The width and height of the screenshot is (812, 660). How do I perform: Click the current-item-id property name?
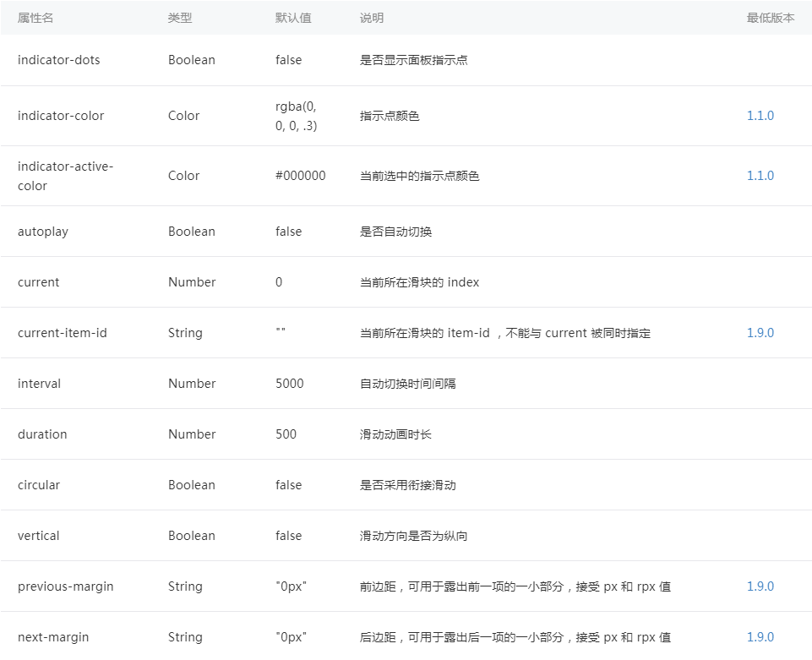63,333
